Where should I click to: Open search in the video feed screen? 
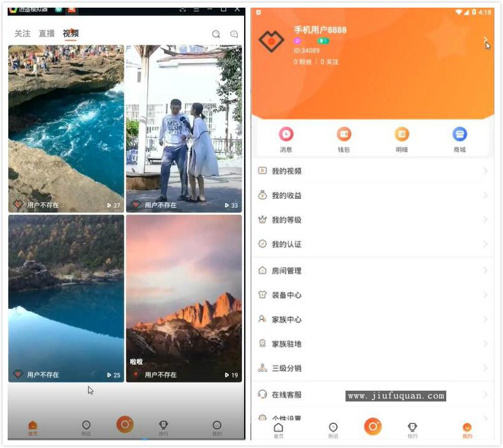click(216, 34)
